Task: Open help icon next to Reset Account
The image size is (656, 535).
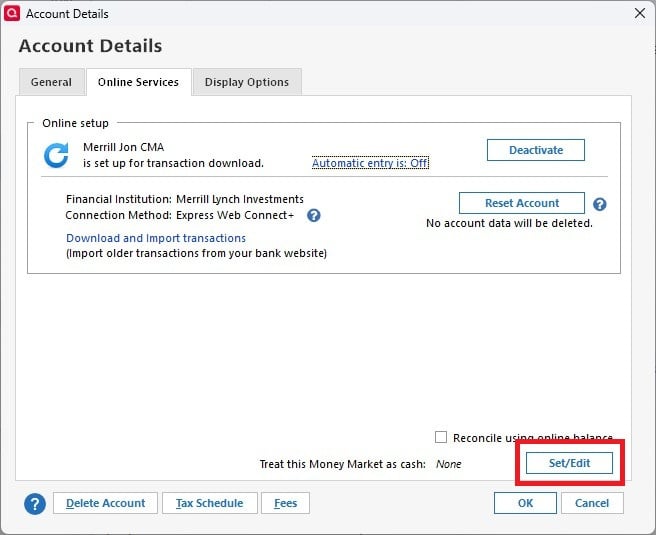Action: tap(600, 204)
